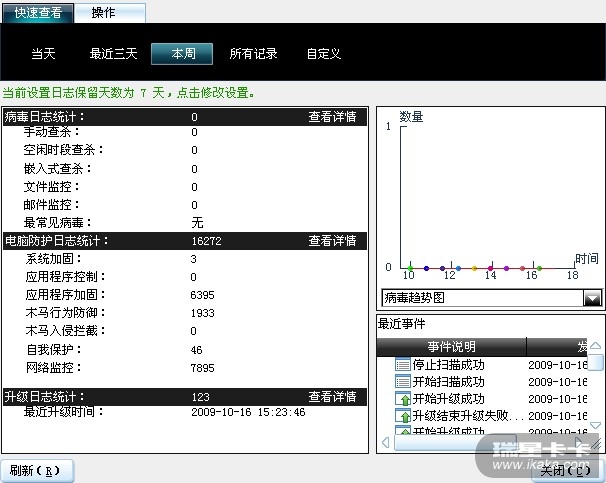The width and height of the screenshot is (606, 483).
Task: Click the 木马入侵拦截 statistic row
Action: (x=185, y=331)
